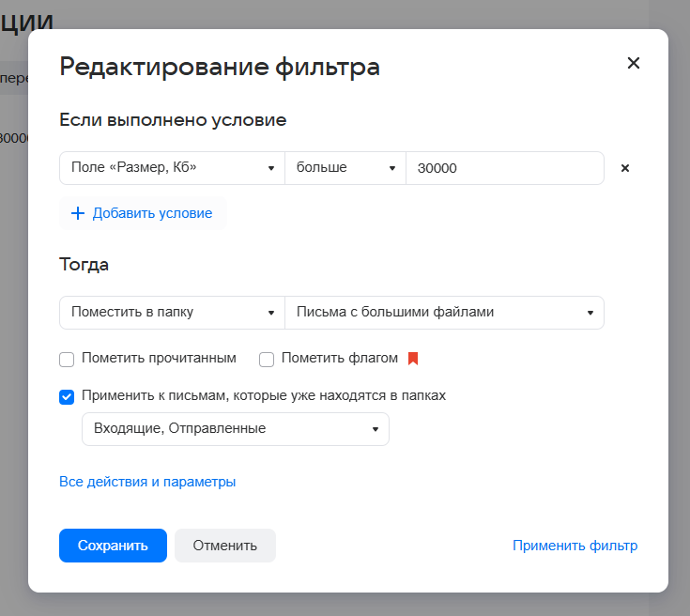
Task: Click the 'Отменить' button
Action: click(225, 546)
